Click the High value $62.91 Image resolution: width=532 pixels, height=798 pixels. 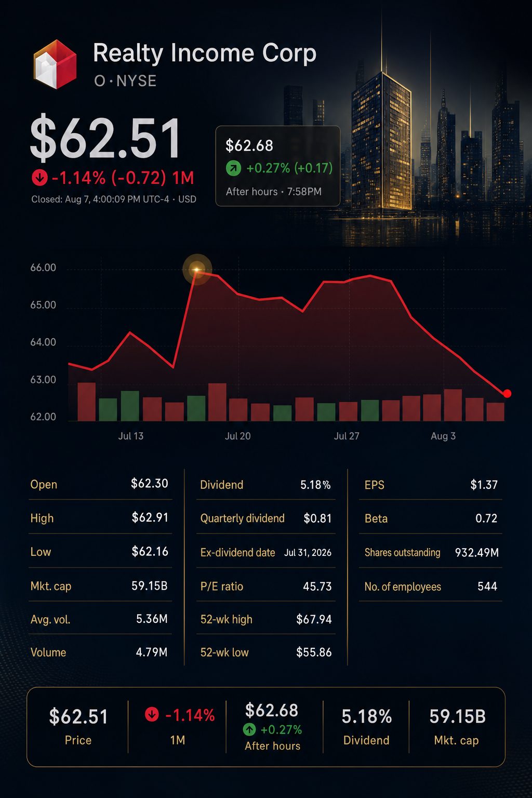click(x=150, y=517)
